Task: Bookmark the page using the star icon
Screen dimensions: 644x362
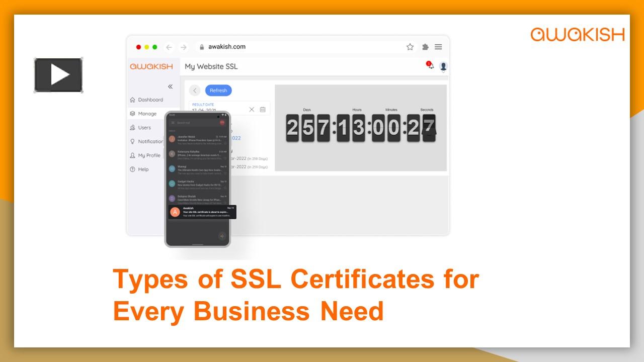Action: [x=410, y=46]
